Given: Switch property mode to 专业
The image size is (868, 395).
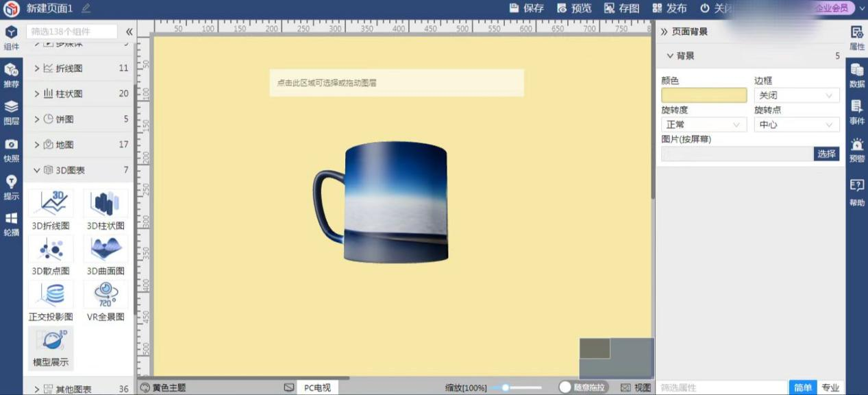Looking at the screenshot, I should click(x=830, y=387).
